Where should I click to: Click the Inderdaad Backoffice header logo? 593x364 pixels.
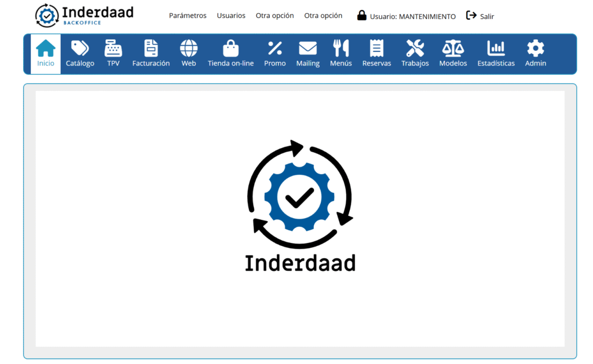85,16
